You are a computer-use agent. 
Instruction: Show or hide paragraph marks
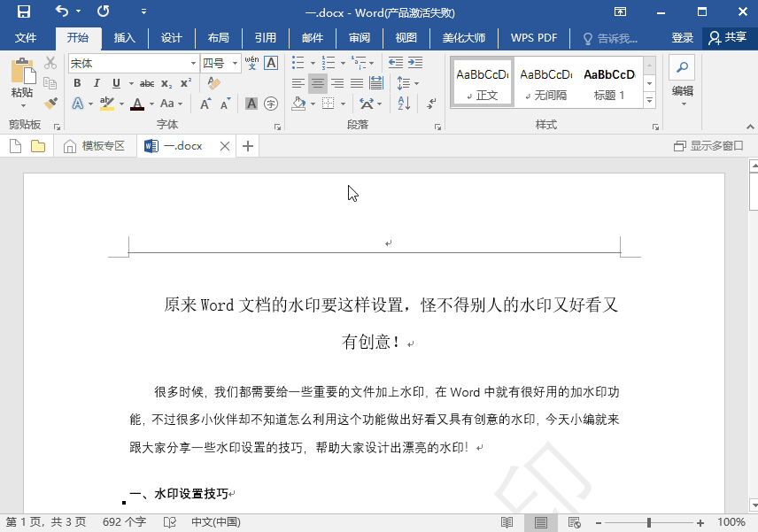point(432,104)
